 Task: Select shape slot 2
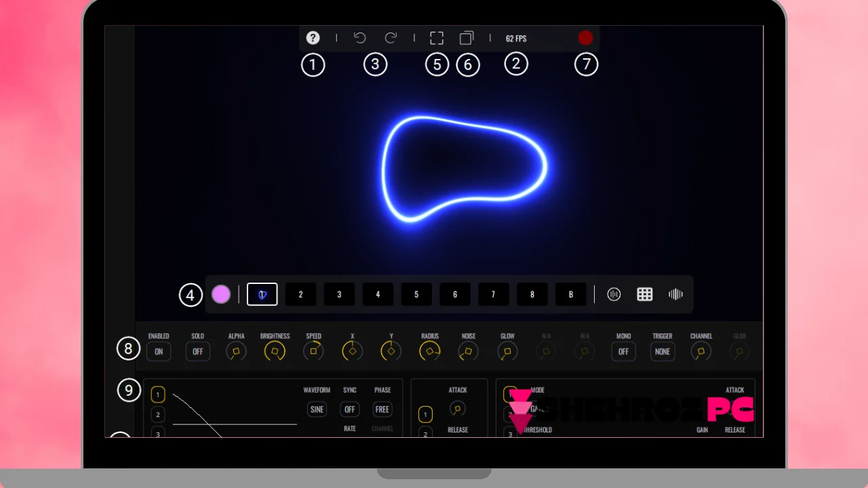tap(300, 294)
